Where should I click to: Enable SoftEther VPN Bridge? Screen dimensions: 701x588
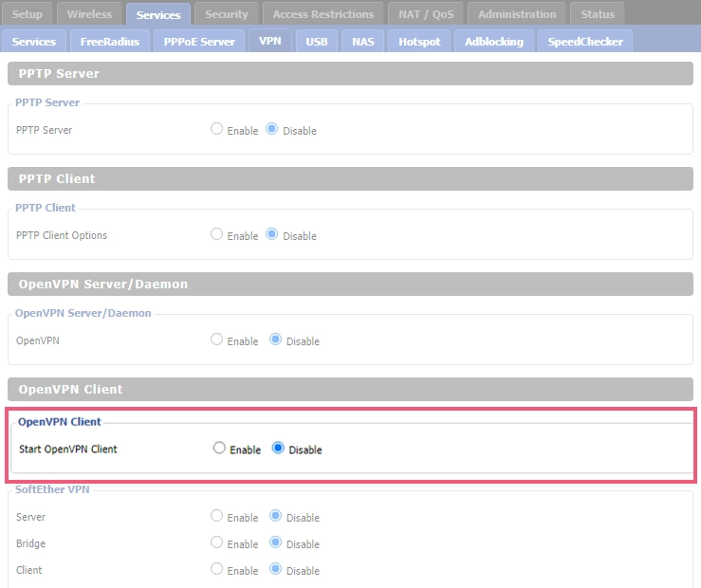pos(217,542)
